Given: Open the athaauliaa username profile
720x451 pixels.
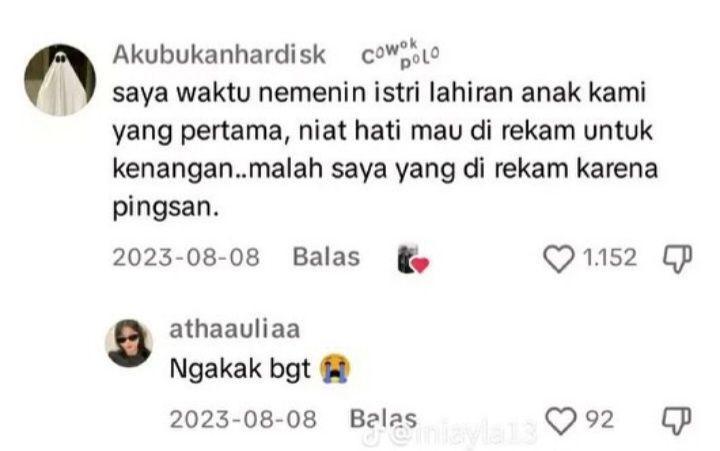Looking at the screenshot, I should coord(235,329).
